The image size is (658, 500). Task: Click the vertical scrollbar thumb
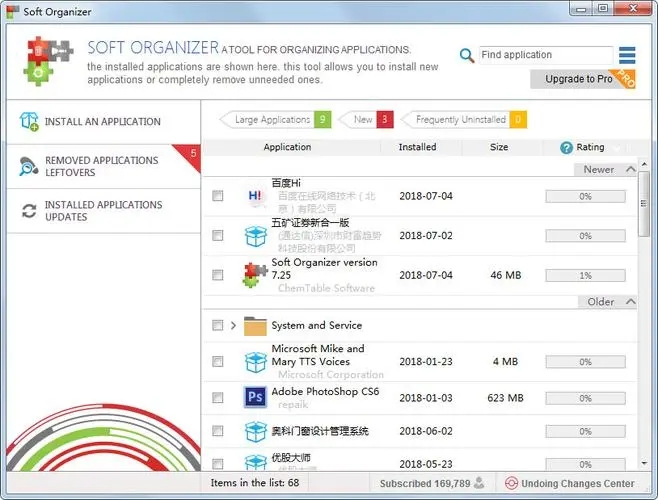pyautogui.click(x=644, y=204)
